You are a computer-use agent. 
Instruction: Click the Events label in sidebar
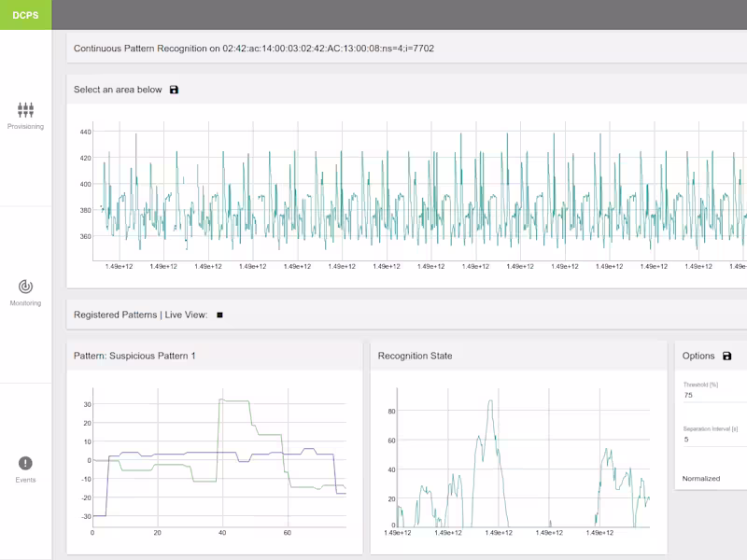click(25, 480)
